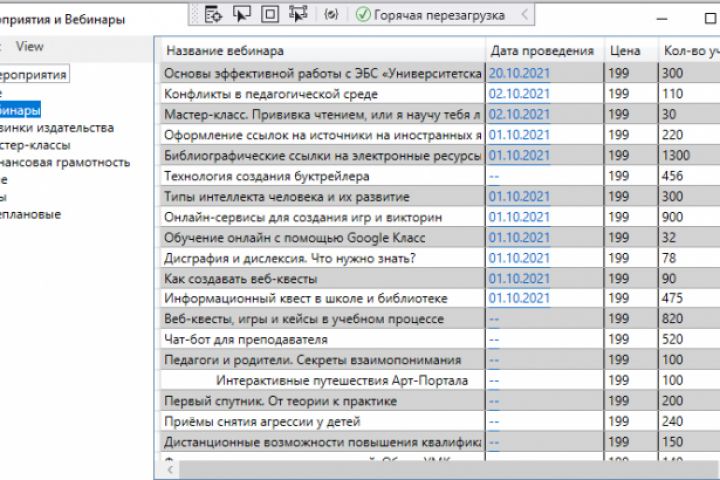Open the 20.10.2021 date link

pyautogui.click(x=519, y=73)
